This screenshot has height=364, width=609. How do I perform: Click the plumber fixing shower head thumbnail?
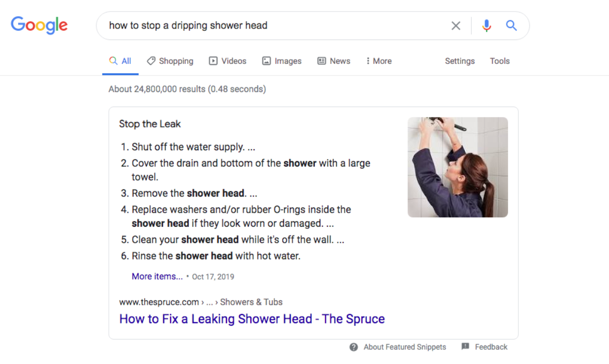[x=458, y=167]
